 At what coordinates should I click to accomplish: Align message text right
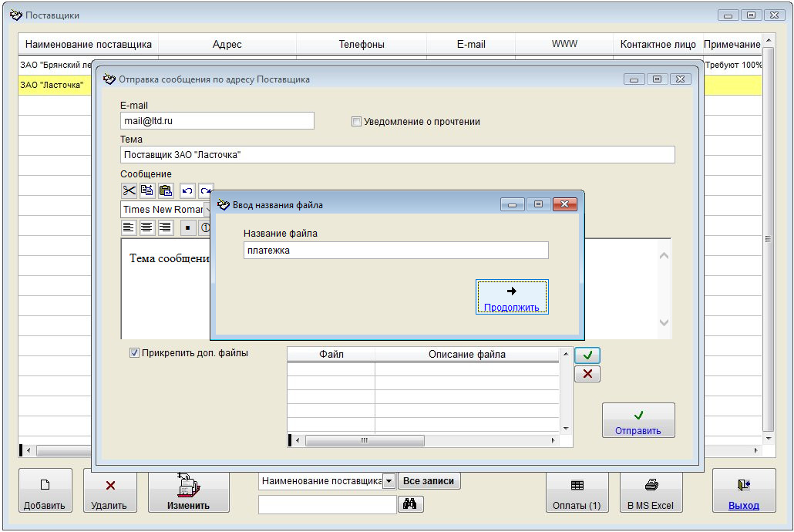click(x=165, y=227)
